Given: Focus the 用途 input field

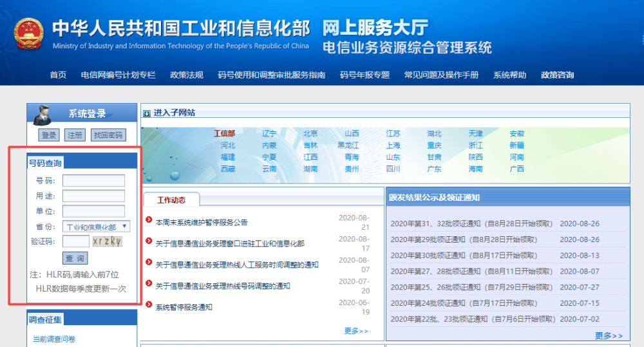Looking at the screenshot, I should click(x=93, y=196).
